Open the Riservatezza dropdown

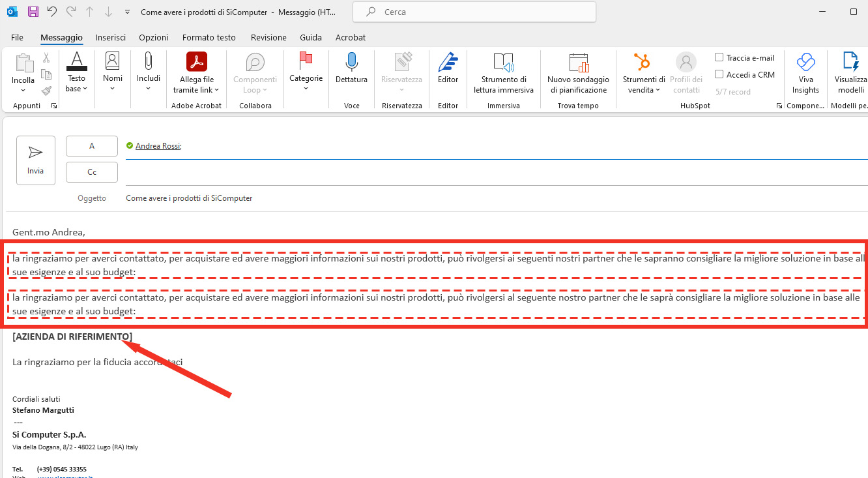pyautogui.click(x=401, y=73)
